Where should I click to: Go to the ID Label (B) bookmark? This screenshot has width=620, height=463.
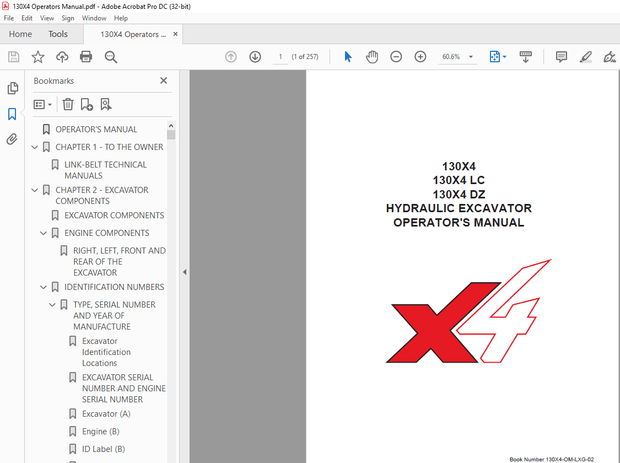[103, 449]
